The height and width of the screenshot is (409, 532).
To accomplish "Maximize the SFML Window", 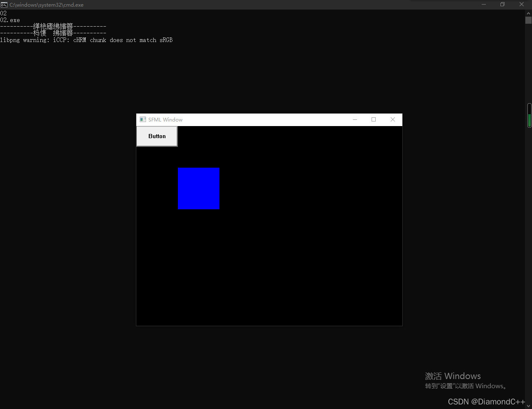I will coord(374,119).
